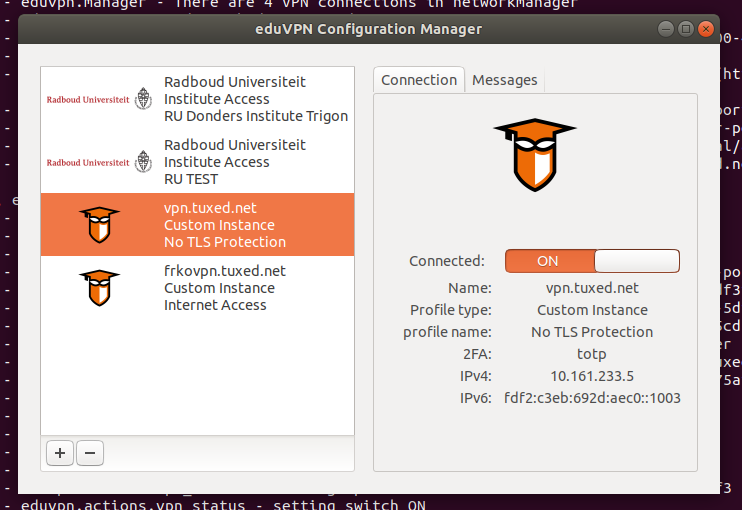
Task: Select the RU TEST profile entry
Action: pos(197,162)
